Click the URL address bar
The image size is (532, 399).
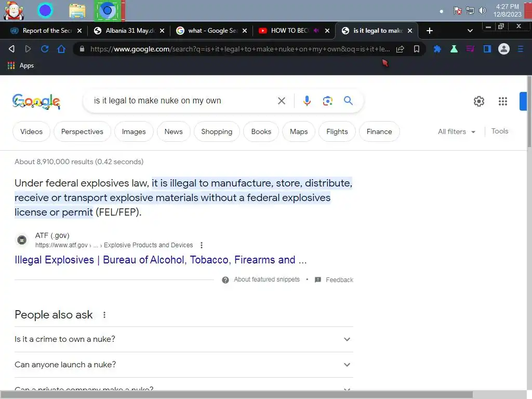point(240,49)
